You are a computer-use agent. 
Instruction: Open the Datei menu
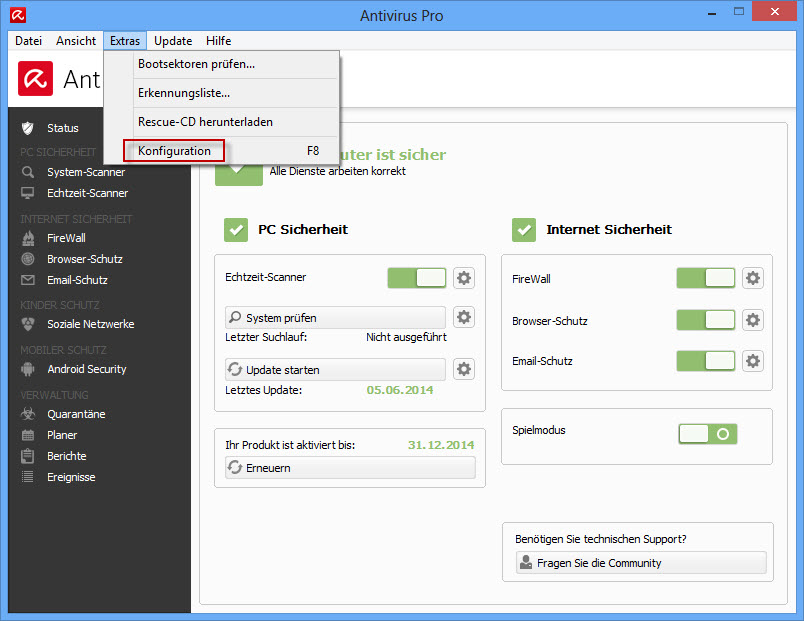[28, 41]
